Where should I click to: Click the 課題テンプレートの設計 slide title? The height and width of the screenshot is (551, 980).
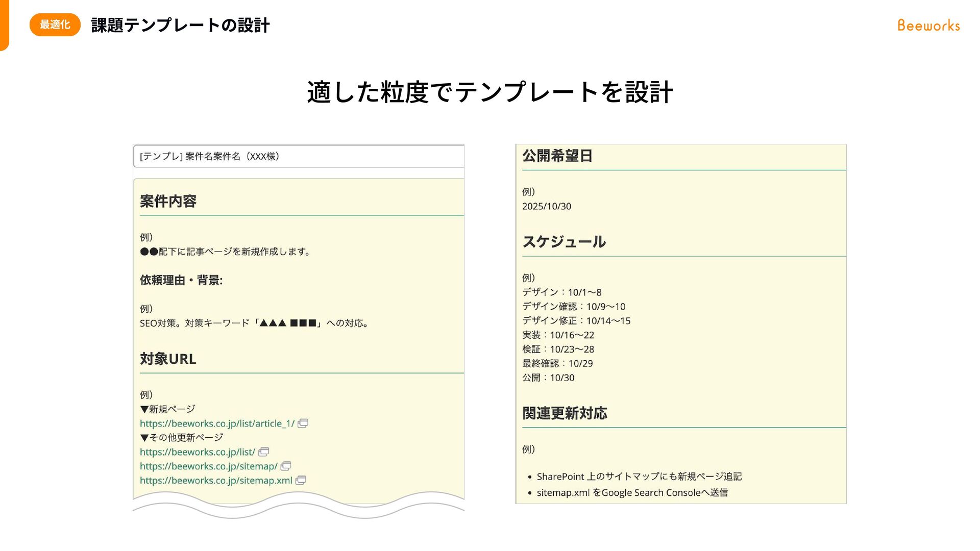tap(180, 25)
